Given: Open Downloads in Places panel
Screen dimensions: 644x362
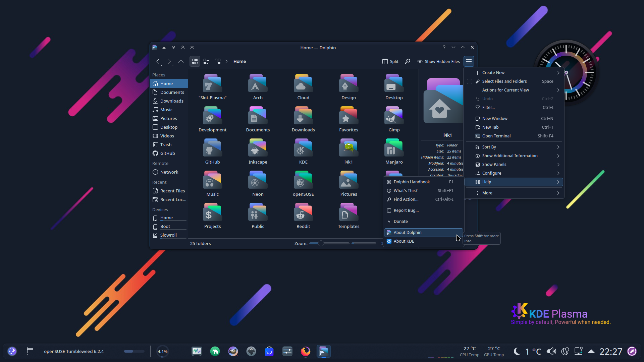Looking at the screenshot, I should coord(169,101).
